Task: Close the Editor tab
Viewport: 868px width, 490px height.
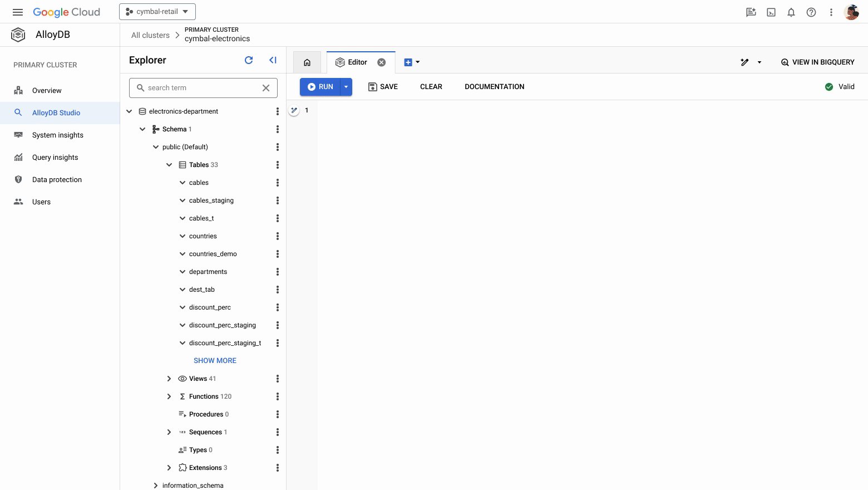Action: [x=382, y=62]
